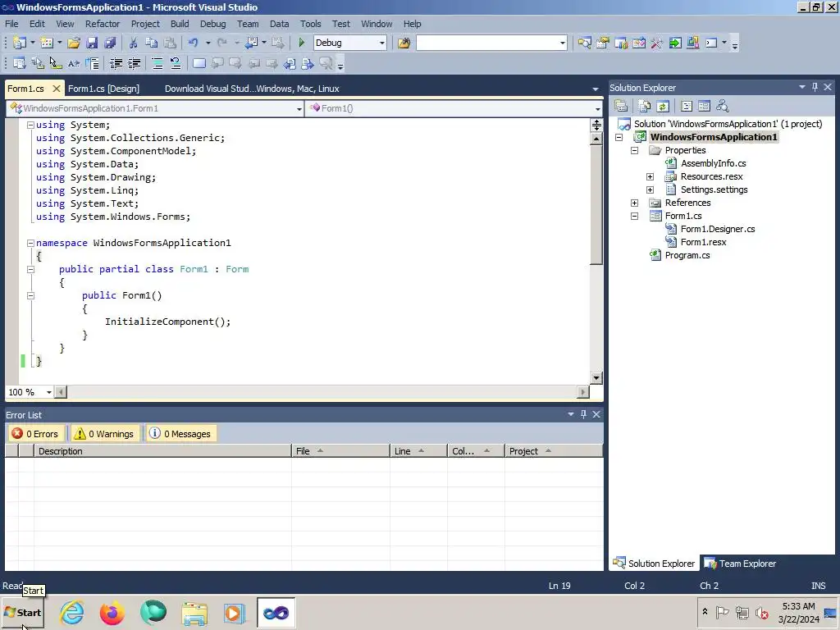The image size is (840, 630).
Task: Select Program.cs in Solution Explorer
Action: tap(687, 256)
